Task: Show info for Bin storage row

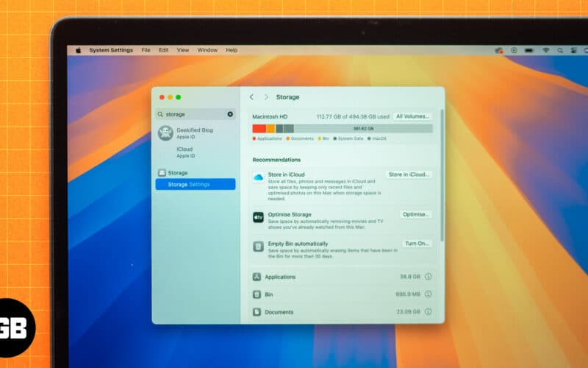Action: point(429,294)
